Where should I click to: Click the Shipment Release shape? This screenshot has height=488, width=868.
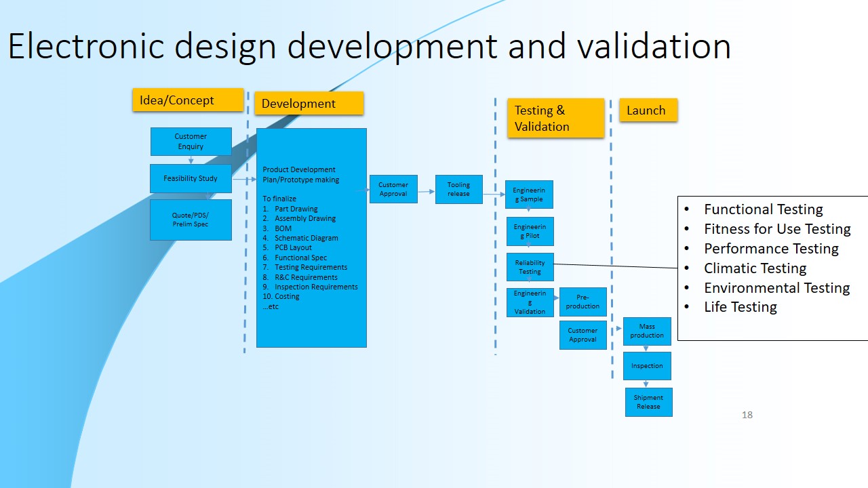(648, 402)
